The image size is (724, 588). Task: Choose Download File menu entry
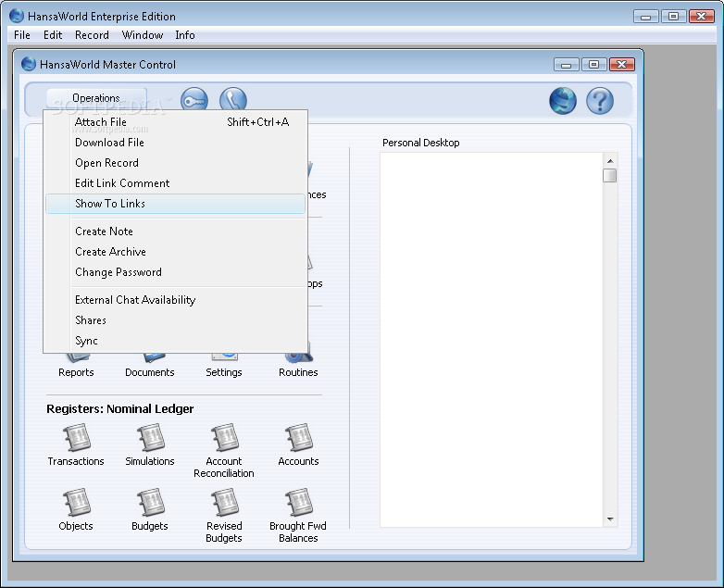tap(176, 143)
